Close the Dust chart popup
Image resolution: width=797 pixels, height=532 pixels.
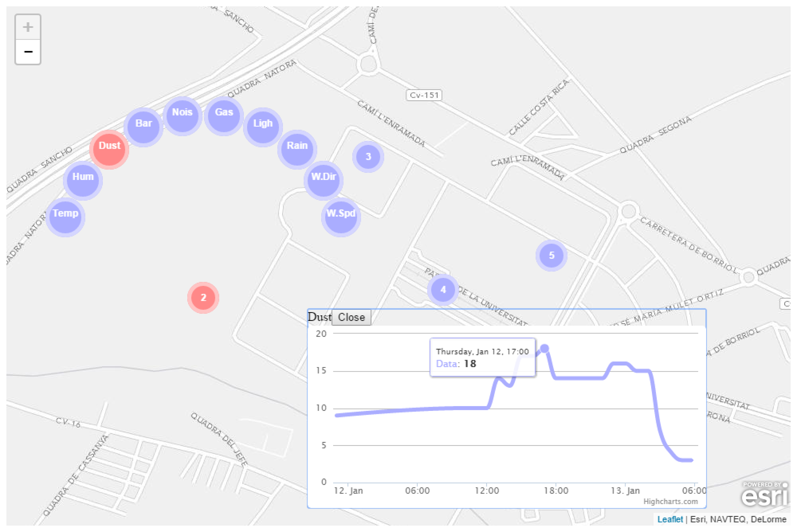351,317
